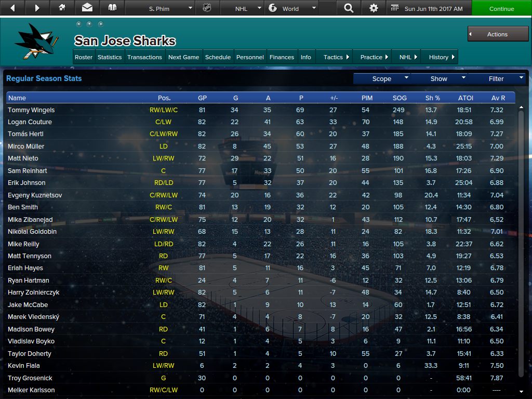Open the calendar icon beside the date
The width and height of the screenshot is (532, 399).
click(x=395, y=8)
